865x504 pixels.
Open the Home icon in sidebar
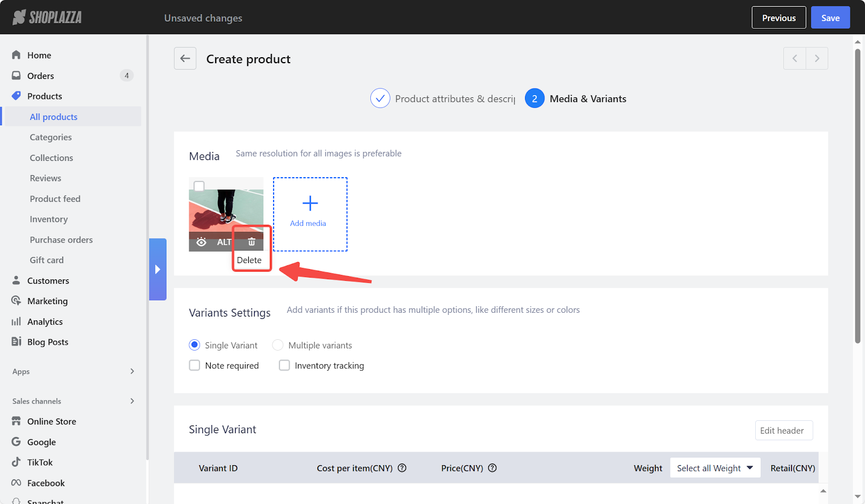click(16, 55)
